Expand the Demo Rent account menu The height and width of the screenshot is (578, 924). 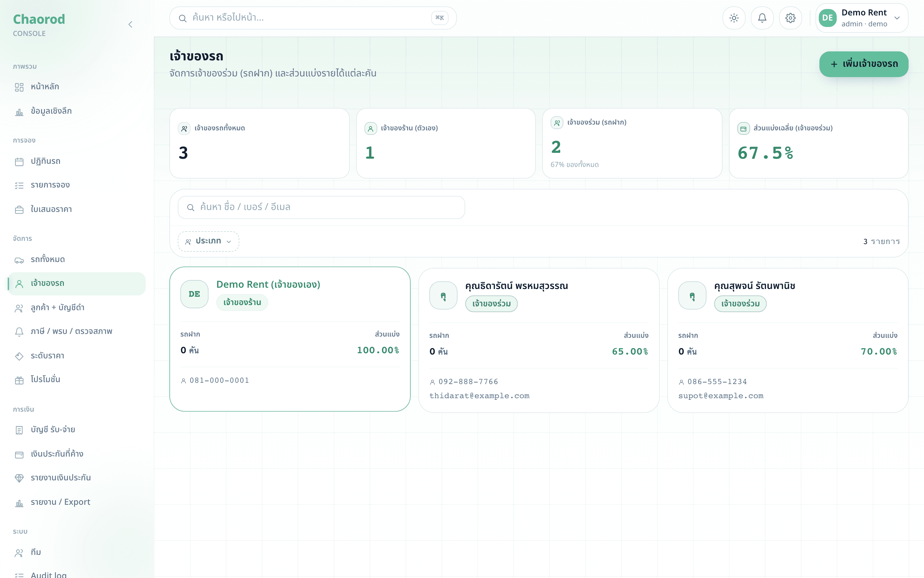[862, 18]
